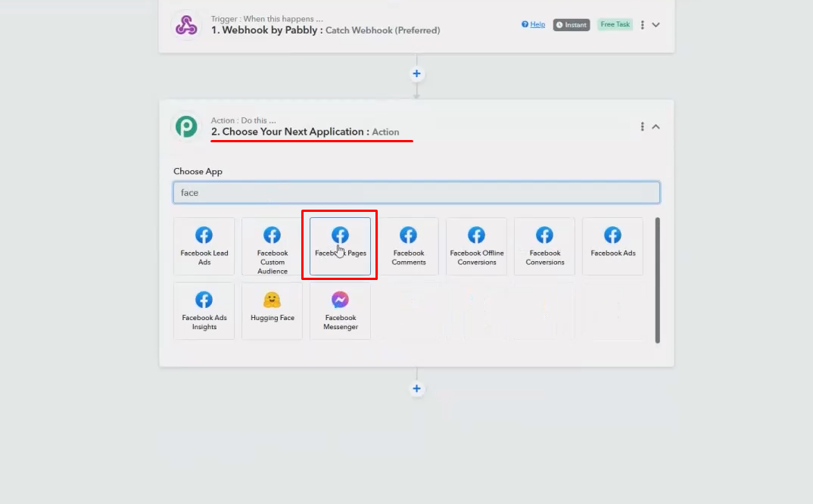
Task: Click the Choose Your Next Application title
Action: point(305,132)
